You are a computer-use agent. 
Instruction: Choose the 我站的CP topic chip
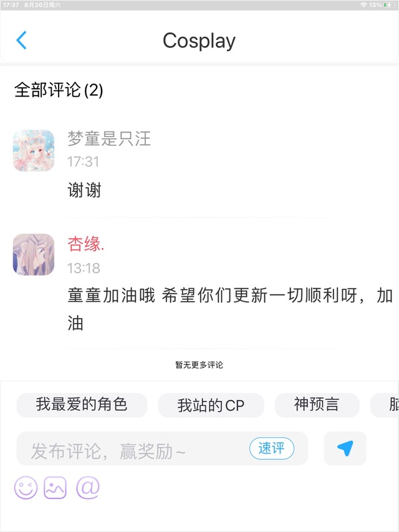(x=211, y=405)
